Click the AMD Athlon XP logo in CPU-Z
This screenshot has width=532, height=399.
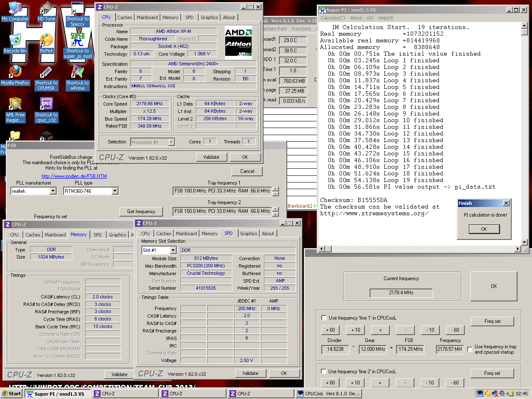pos(239,42)
